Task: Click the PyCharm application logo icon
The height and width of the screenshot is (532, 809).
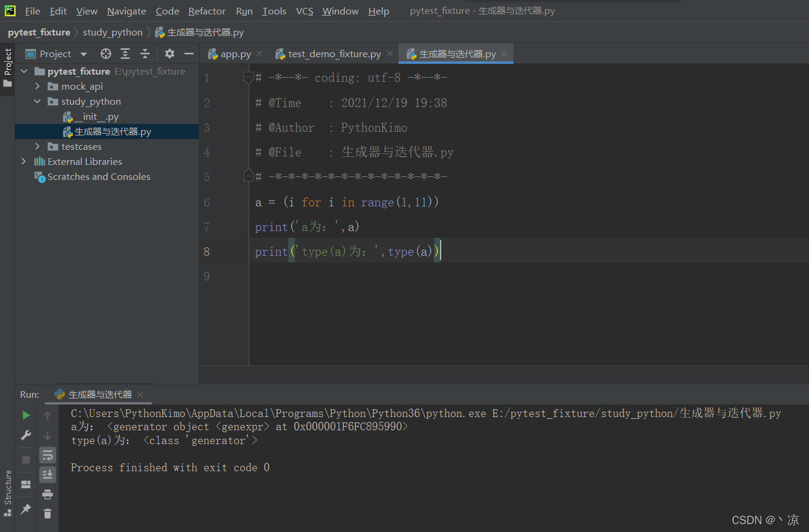Action: tap(10, 11)
